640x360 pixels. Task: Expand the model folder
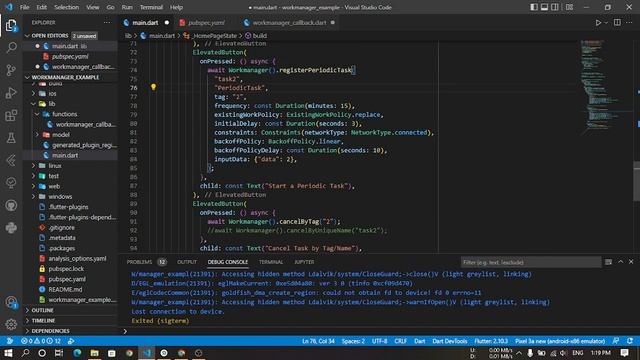click(x=60, y=135)
